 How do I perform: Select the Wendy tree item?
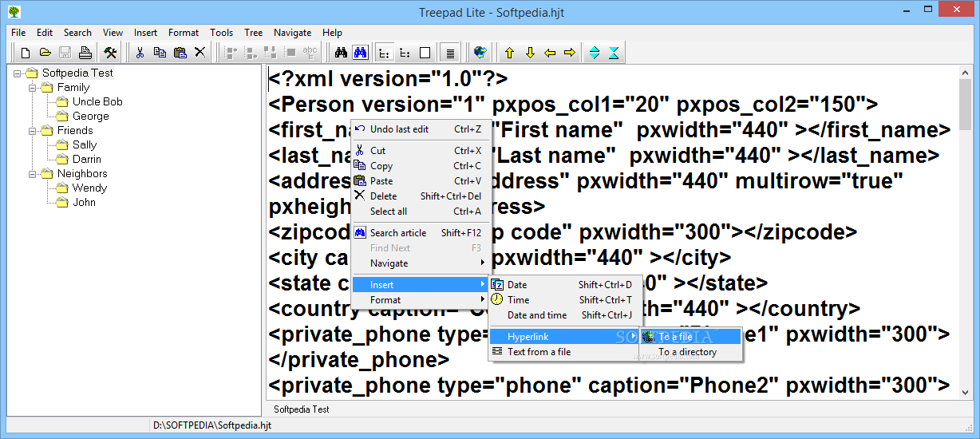(89, 188)
